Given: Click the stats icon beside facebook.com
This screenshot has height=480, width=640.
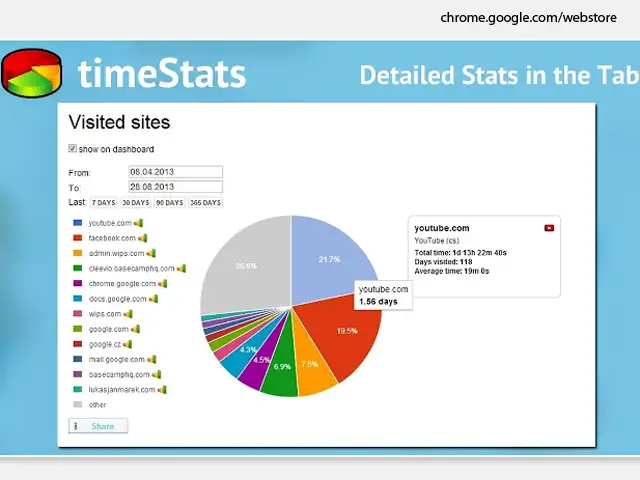Looking at the screenshot, I should 143,238.
